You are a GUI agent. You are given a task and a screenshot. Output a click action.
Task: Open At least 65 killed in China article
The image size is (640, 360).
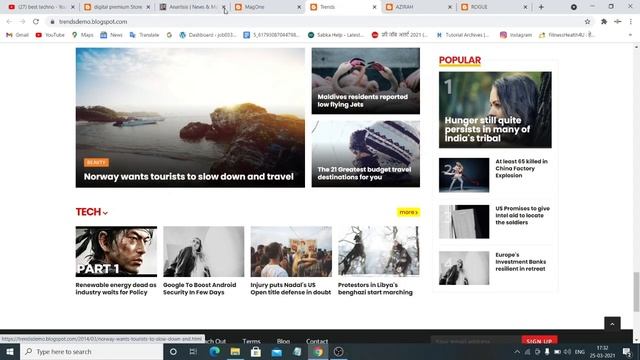pyautogui.click(x=521, y=168)
